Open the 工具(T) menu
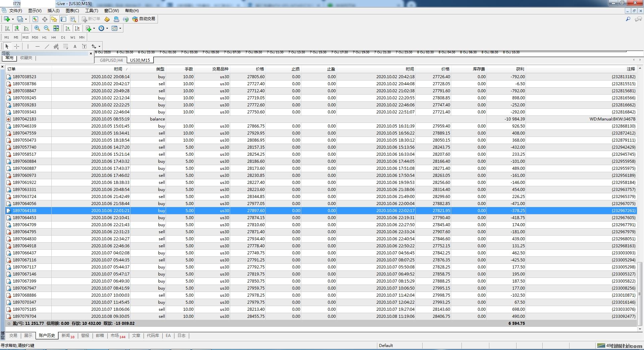The height and width of the screenshot is (350, 644). (x=92, y=11)
